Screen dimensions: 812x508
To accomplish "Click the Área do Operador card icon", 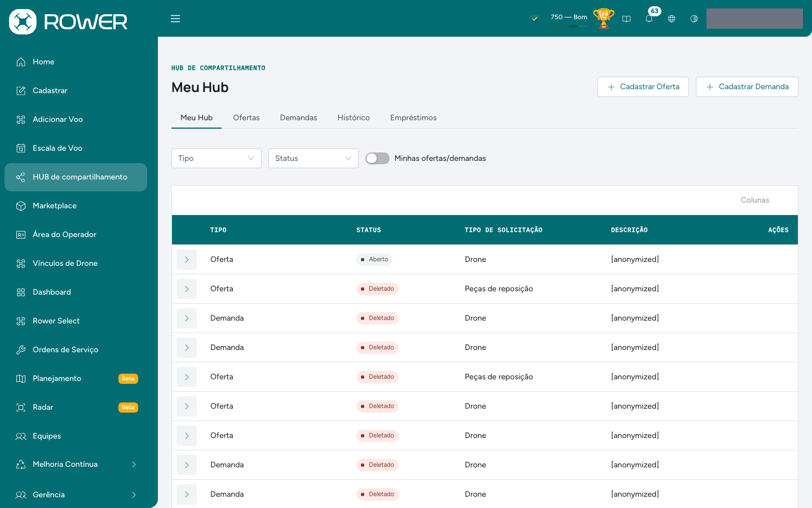I will click(x=21, y=234).
